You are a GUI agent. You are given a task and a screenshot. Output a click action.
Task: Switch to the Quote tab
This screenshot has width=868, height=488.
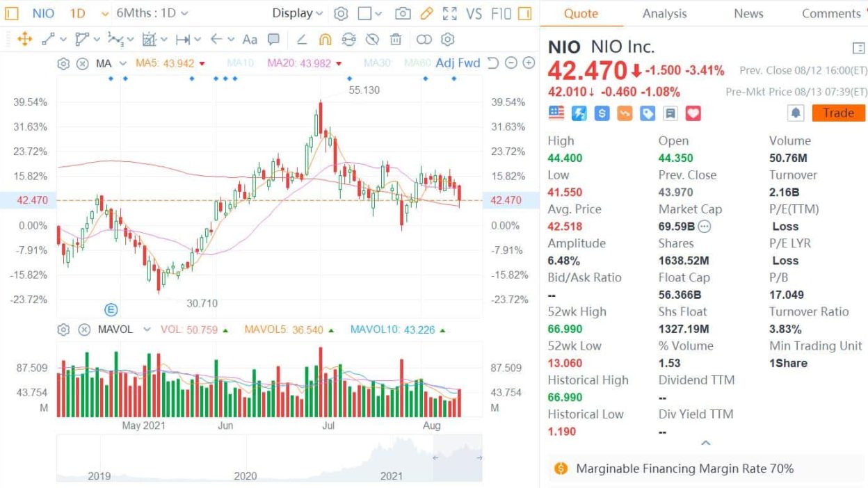click(581, 13)
